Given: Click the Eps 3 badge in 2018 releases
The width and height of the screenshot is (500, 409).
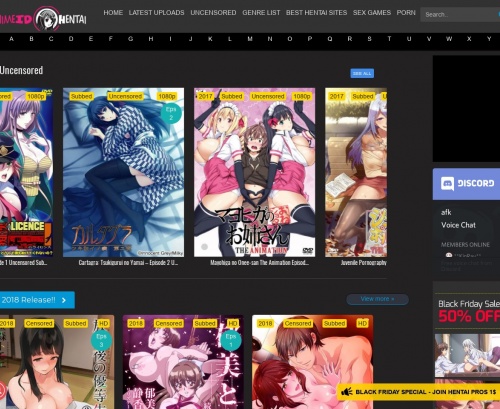Looking at the screenshot, I should 101,340.
